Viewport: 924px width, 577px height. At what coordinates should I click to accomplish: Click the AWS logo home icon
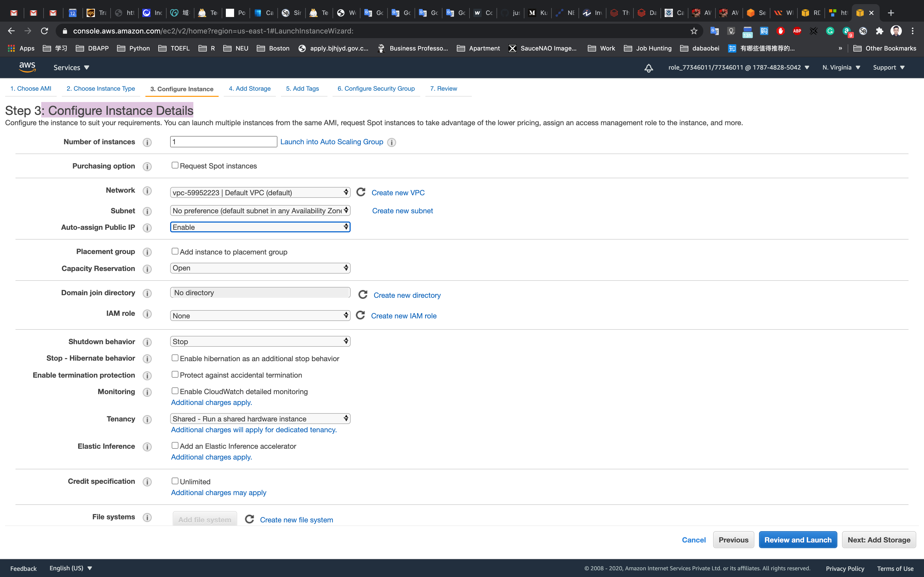27,67
